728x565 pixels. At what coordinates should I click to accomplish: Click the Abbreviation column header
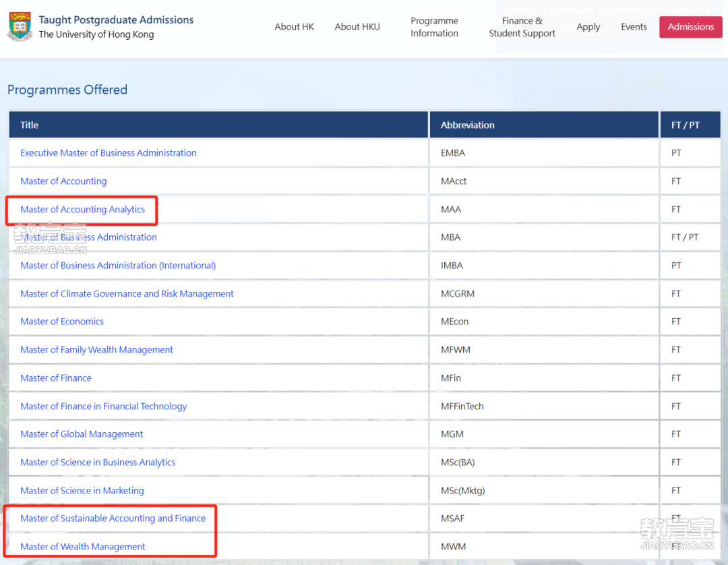tap(544, 125)
